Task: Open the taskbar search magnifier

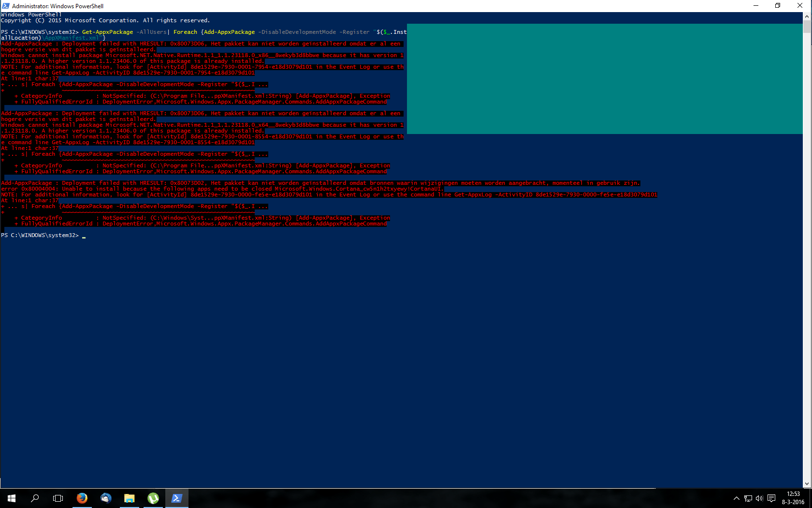Action: pyautogui.click(x=35, y=498)
